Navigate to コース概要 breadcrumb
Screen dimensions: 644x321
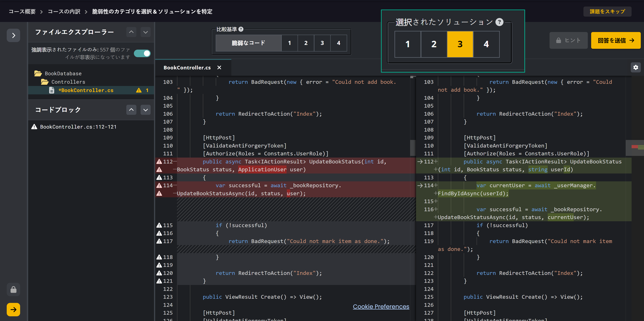[22, 12]
